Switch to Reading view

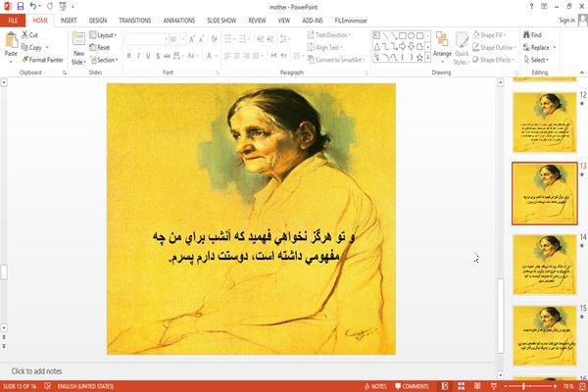tap(477, 386)
